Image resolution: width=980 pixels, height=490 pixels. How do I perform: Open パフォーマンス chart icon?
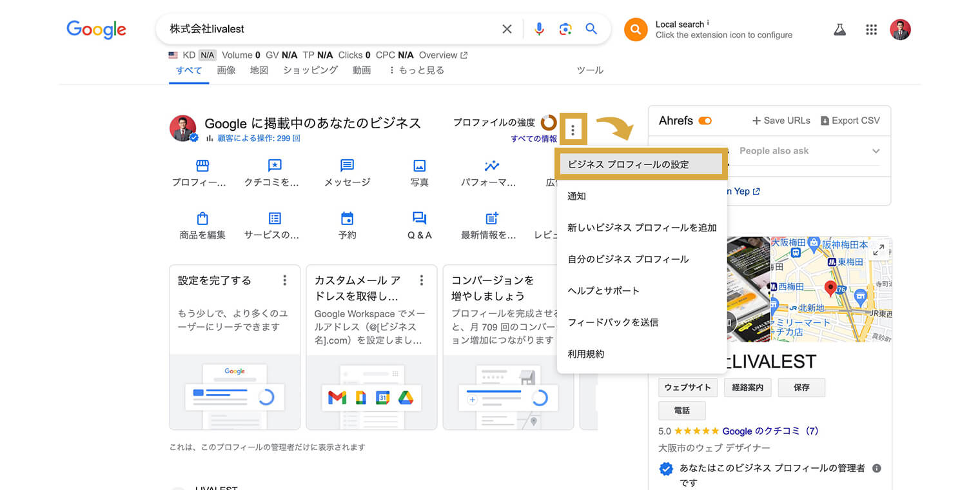pyautogui.click(x=491, y=166)
